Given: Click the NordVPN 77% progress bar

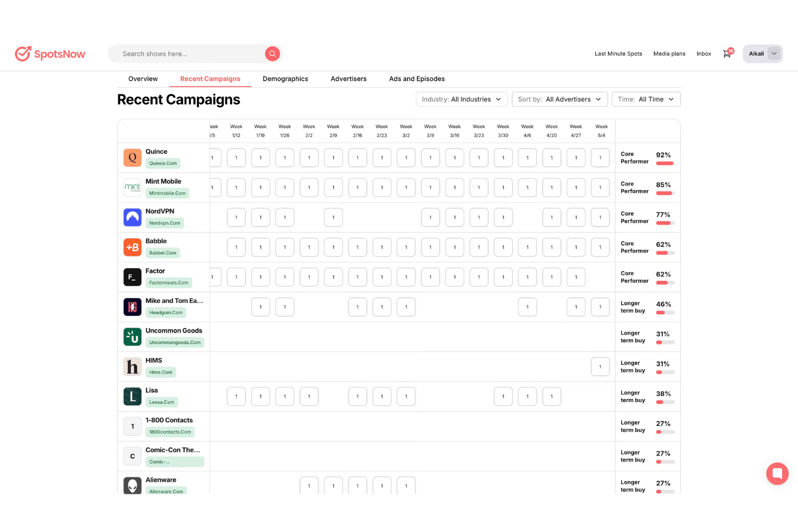Looking at the screenshot, I should click(665, 223).
